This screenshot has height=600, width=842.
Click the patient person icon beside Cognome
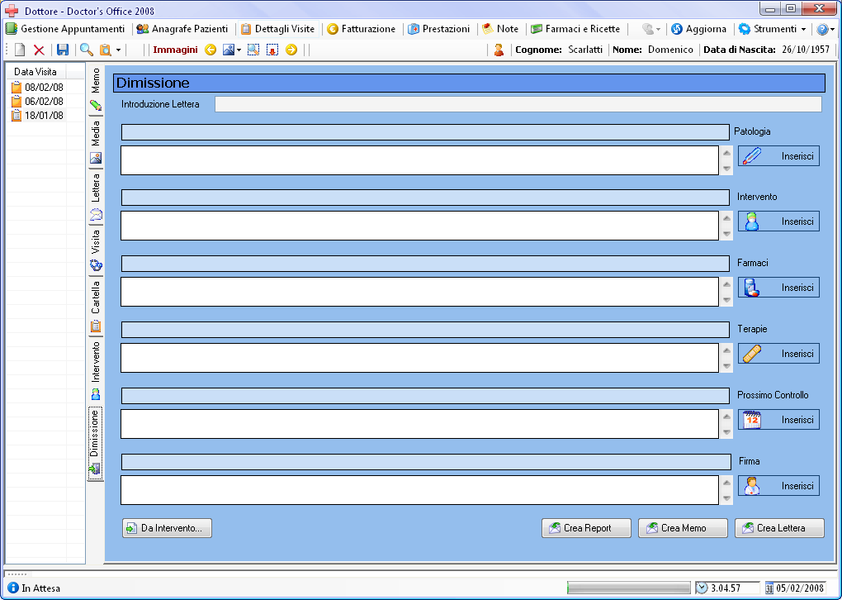click(x=499, y=50)
